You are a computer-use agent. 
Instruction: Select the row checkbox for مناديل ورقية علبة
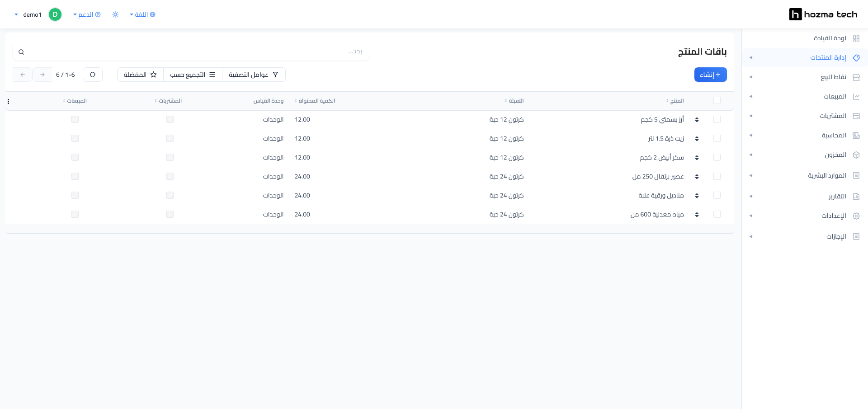point(717,195)
